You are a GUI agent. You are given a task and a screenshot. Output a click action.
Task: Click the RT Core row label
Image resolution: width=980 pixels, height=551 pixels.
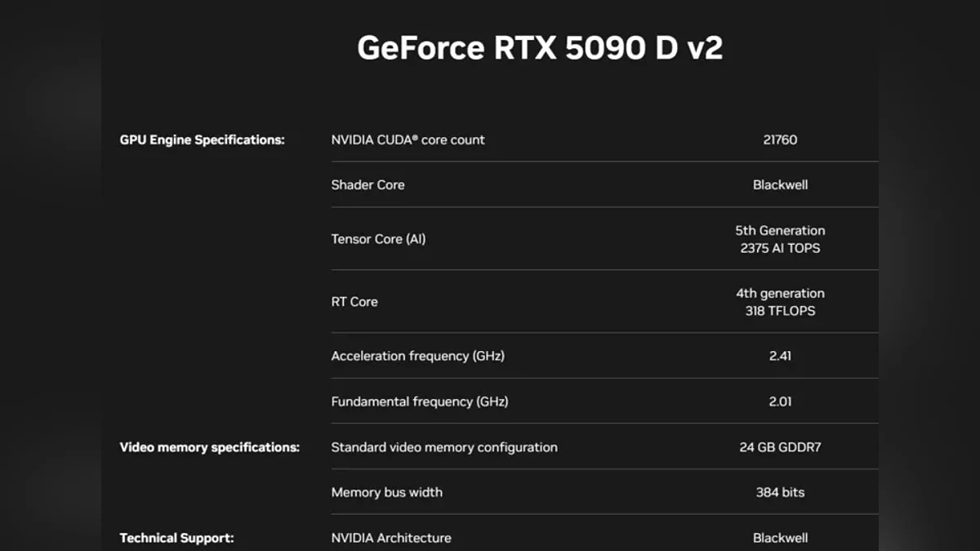(x=354, y=302)
